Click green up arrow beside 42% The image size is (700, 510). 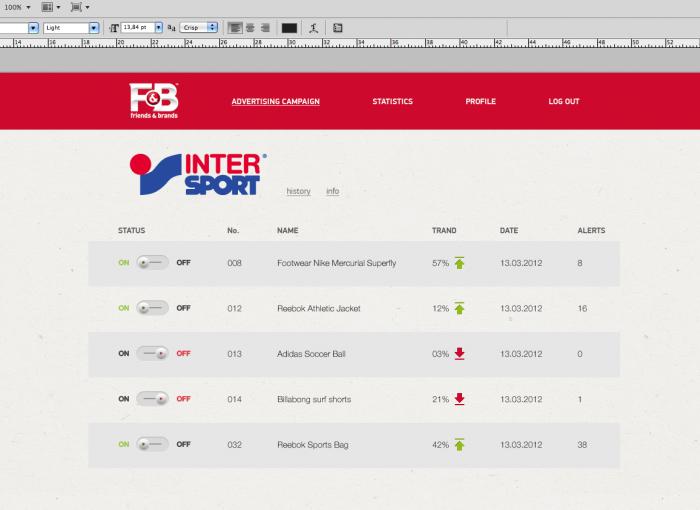(x=459, y=445)
